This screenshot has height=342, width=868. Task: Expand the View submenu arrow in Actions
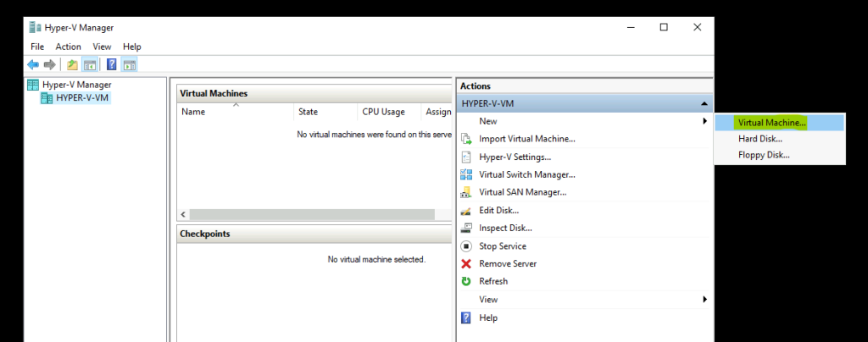[x=704, y=299]
